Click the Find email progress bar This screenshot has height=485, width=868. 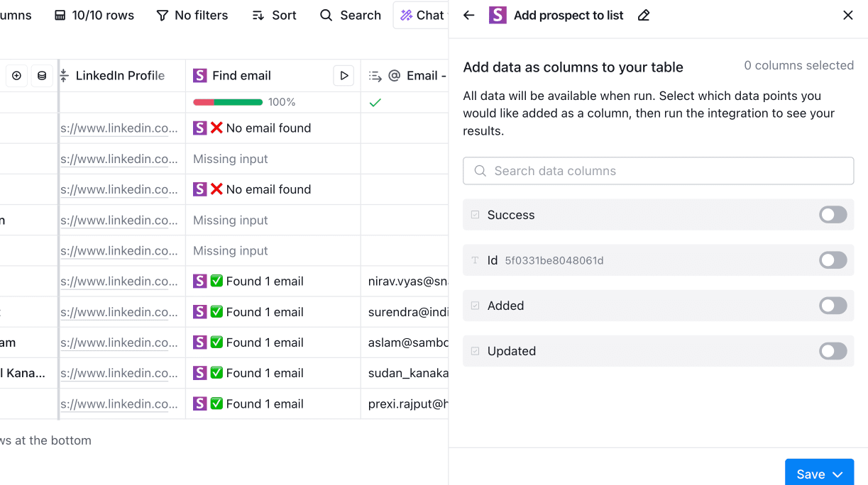(x=228, y=102)
